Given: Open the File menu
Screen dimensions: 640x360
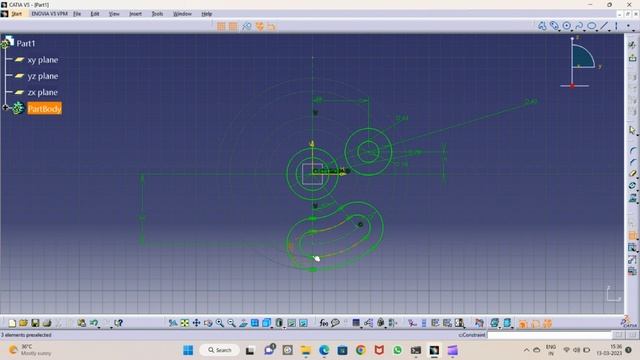Looking at the screenshot, I should coord(77,14).
